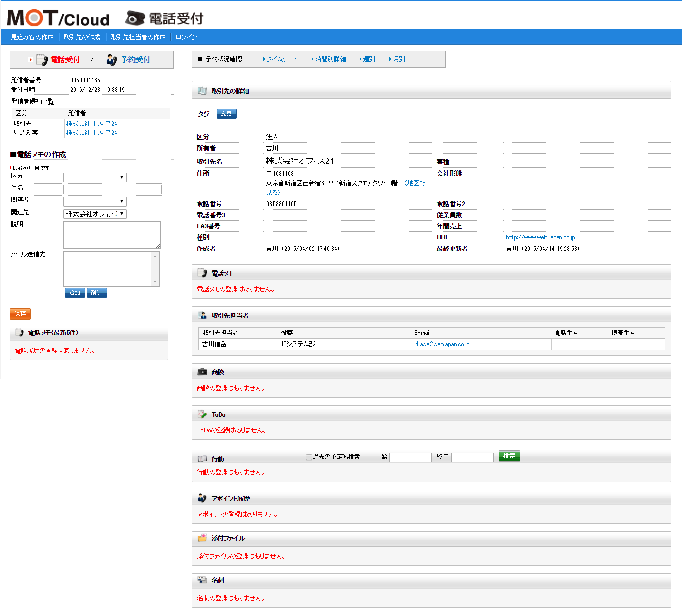Click the ToDo checklist icon
682x616 pixels.
[x=202, y=414]
